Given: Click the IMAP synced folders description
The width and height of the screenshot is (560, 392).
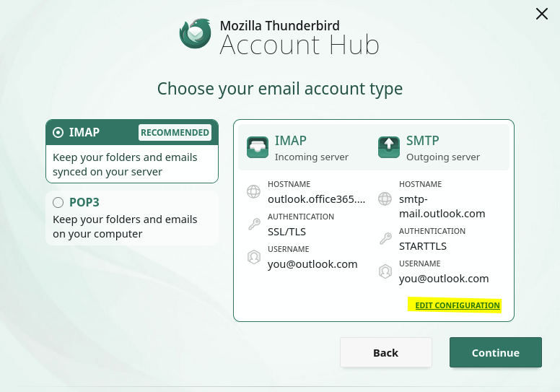Looking at the screenshot, I should [125, 165].
